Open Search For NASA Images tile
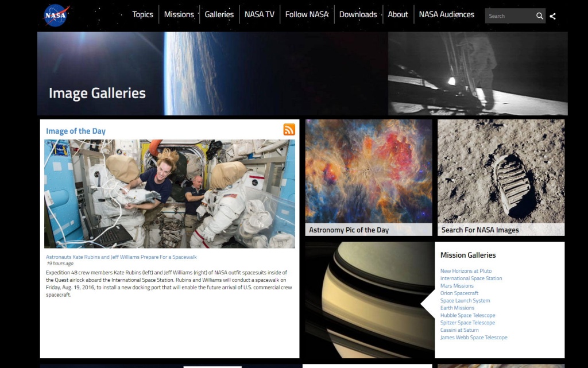 [501, 177]
